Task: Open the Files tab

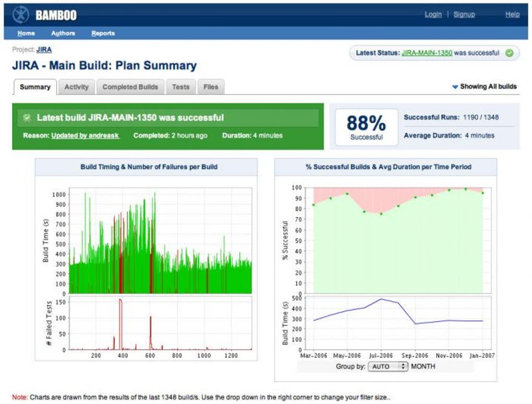Action: (211, 87)
